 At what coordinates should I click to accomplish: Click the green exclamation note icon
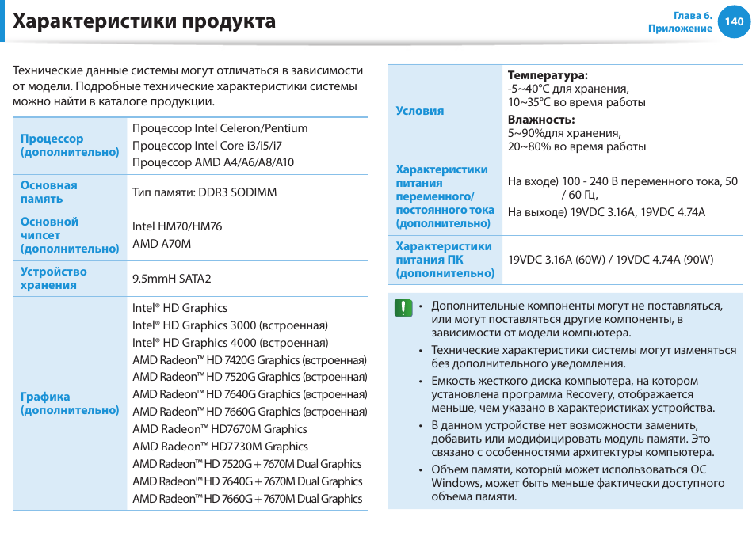pos(403,308)
